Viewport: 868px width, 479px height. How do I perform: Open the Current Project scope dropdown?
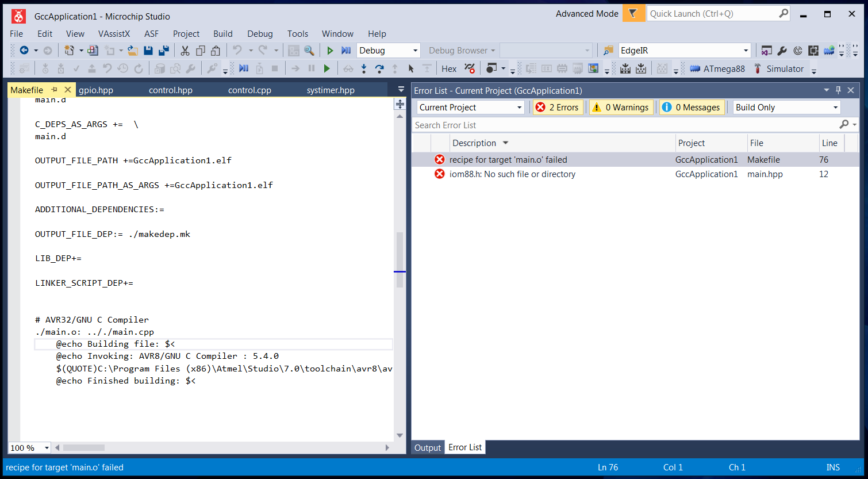click(520, 108)
